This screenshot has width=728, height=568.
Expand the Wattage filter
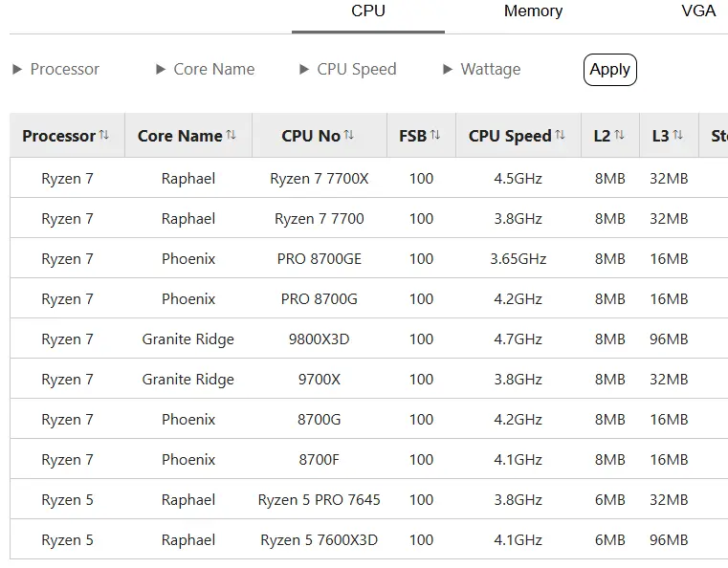pyautogui.click(x=481, y=69)
